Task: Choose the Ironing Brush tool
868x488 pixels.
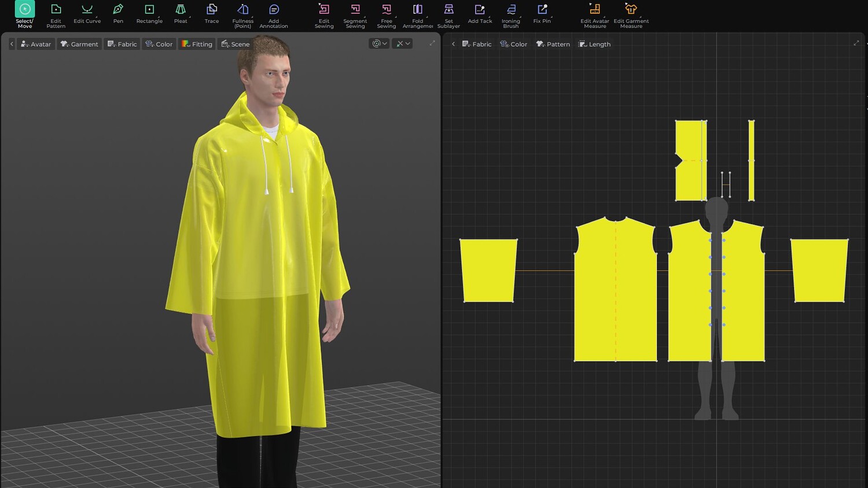Action: (511, 15)
